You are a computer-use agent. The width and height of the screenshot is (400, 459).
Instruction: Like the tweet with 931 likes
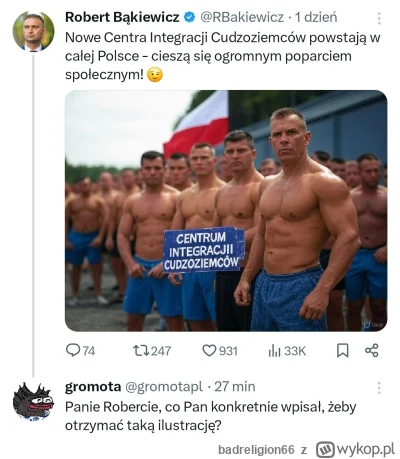220,351
